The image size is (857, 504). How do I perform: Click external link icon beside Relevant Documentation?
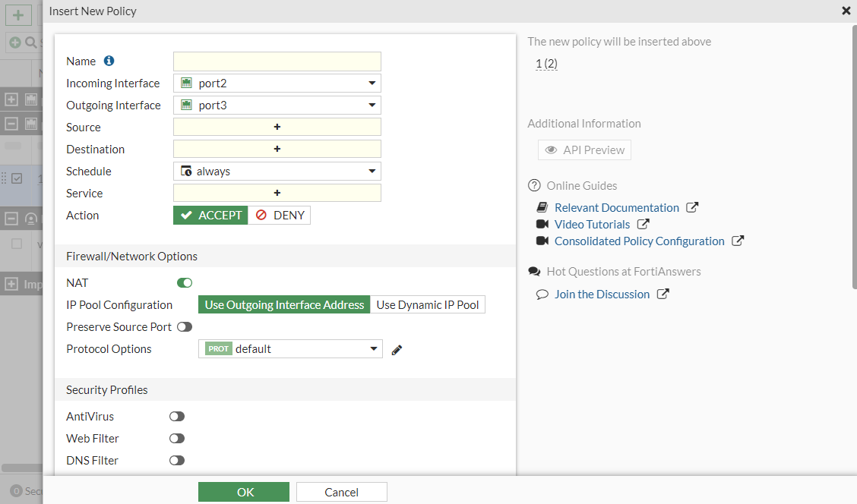click(x=691, y=208)
